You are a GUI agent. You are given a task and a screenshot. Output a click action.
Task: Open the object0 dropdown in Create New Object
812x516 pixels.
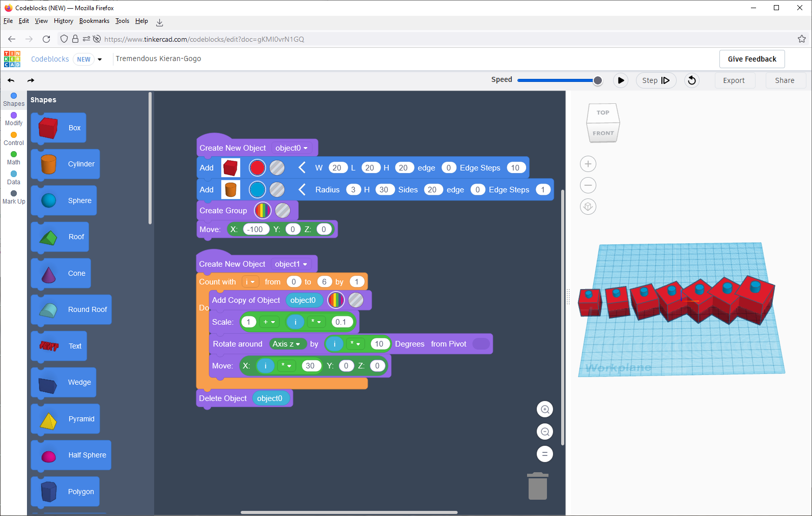coord(292,148)
